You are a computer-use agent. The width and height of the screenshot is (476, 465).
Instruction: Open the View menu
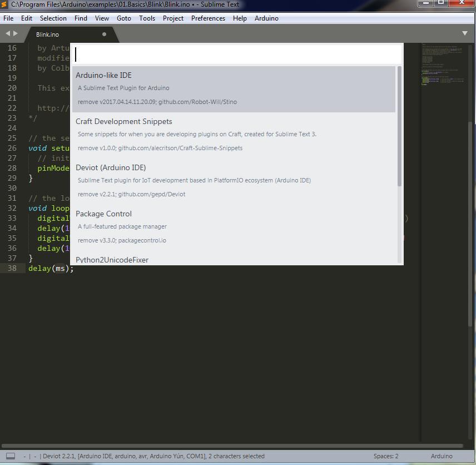(102, 18)
